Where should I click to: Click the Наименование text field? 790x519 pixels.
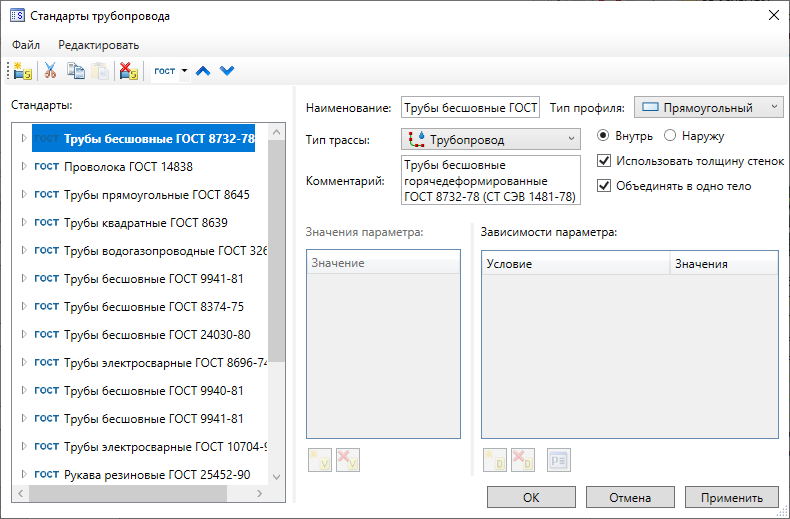coord(470,107)
